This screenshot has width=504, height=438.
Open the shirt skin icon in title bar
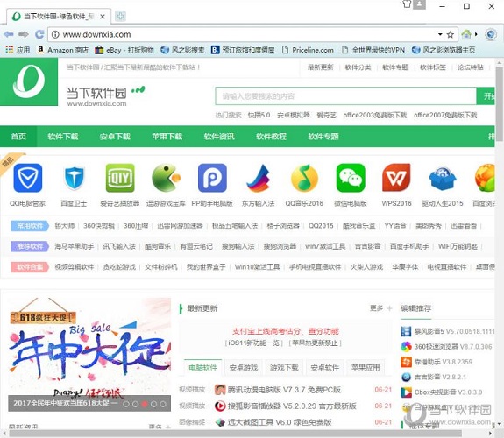click(x=407, y=4)
